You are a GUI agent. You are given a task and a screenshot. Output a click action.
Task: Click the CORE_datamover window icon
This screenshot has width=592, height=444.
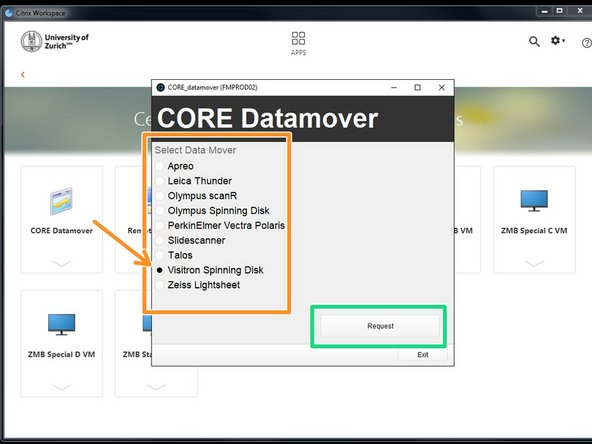(160, 88)
